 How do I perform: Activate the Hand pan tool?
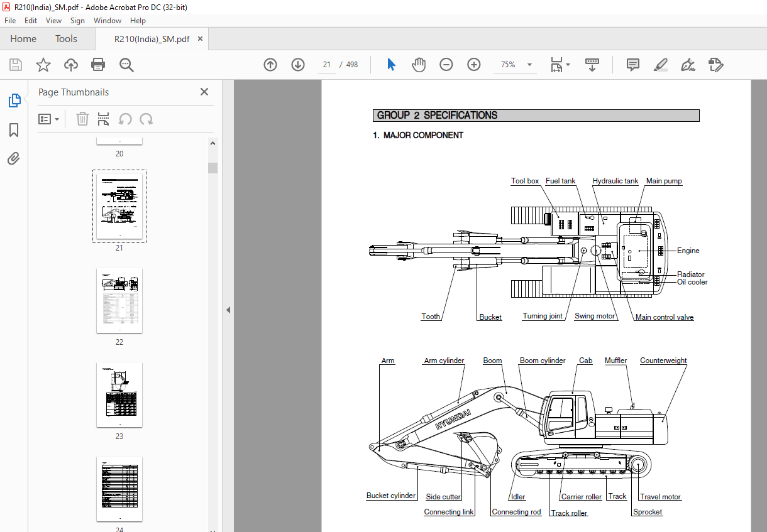[419, 65]
